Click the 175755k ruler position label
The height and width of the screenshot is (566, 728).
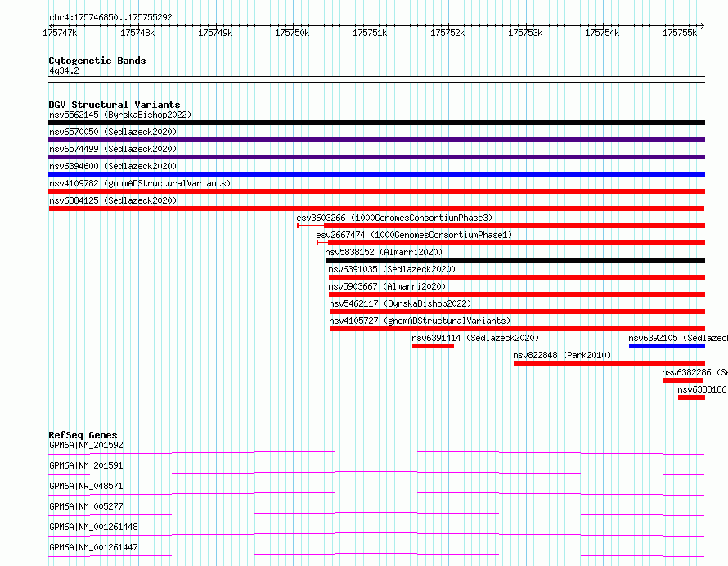coord(680,33)
